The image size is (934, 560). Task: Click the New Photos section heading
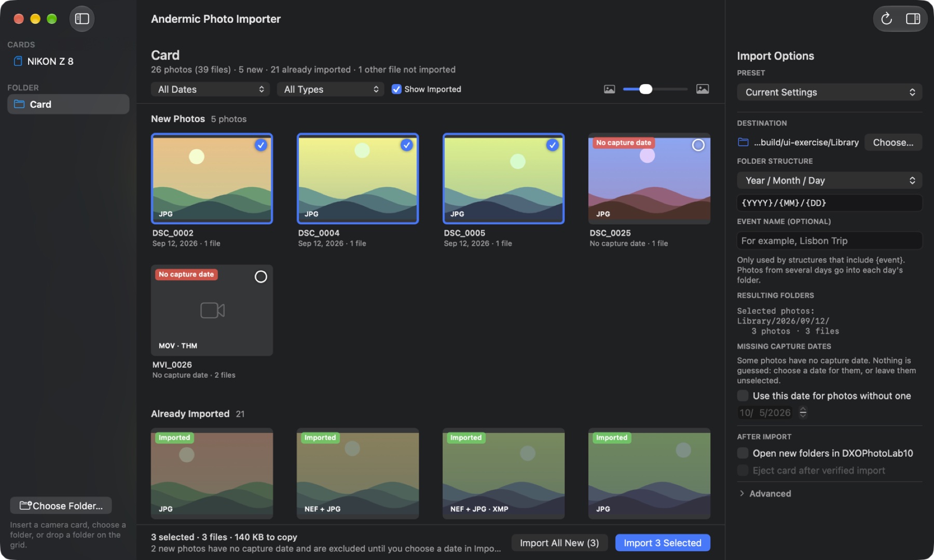pyautogui.click(x=178, y=119)
